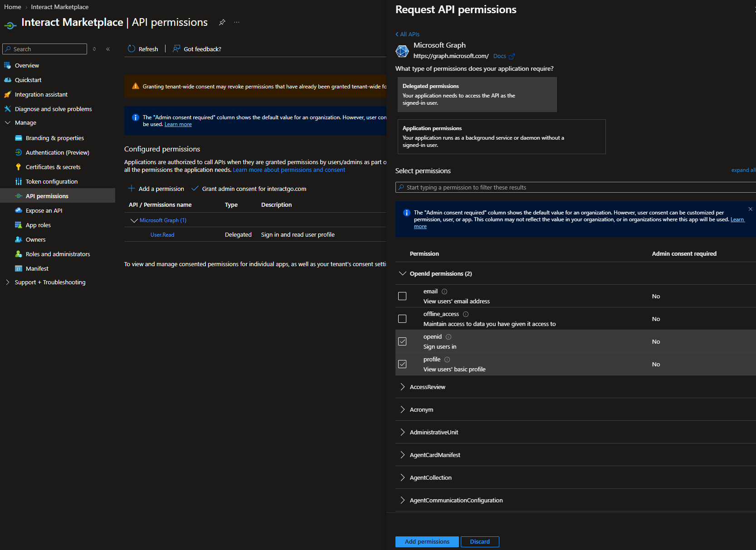Click the Manifest icon in sidebar
The image size is (756, 550).
coord(19,268)
